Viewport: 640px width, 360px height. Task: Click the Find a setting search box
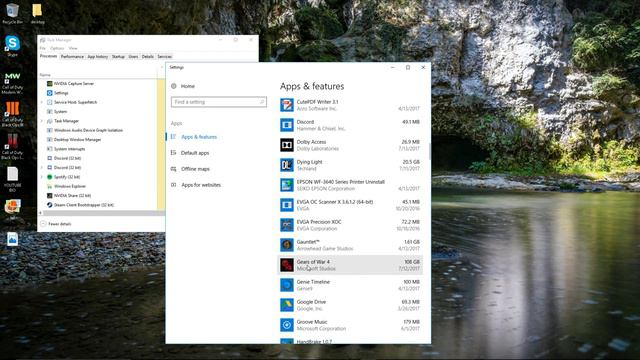click(218, 102)
